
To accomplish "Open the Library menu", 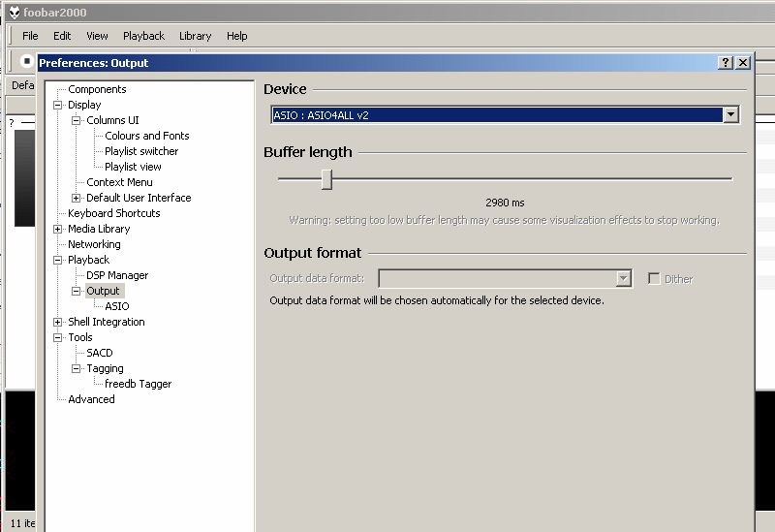I will click(195, 36).
